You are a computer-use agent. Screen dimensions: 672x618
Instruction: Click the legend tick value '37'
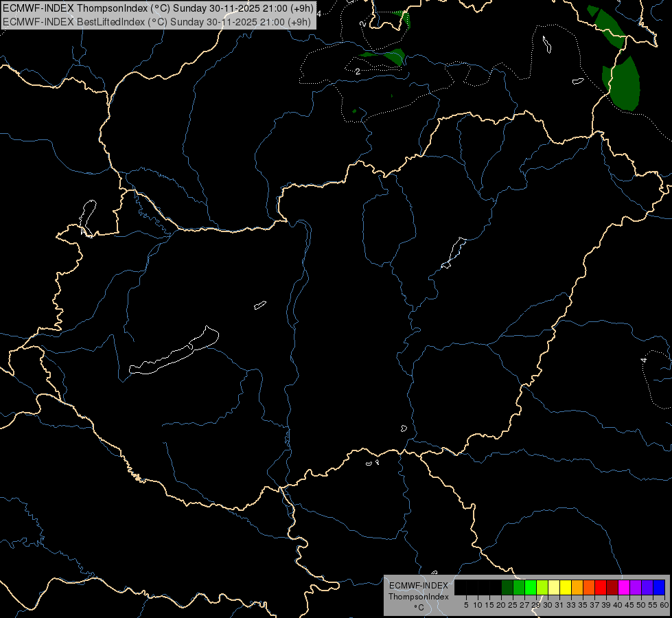(594, 605)
